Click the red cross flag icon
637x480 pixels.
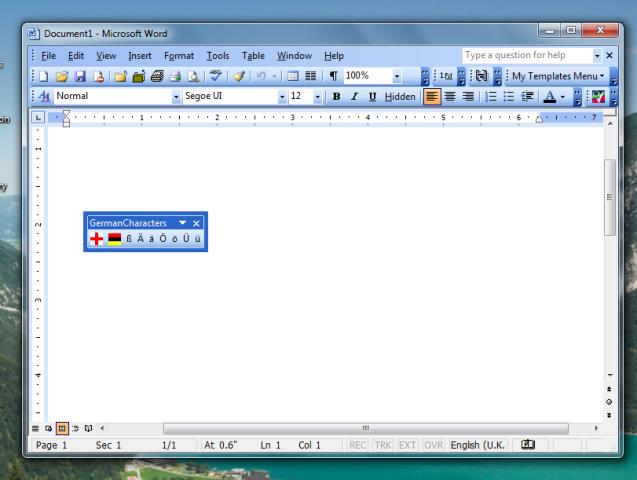point(96,239)
